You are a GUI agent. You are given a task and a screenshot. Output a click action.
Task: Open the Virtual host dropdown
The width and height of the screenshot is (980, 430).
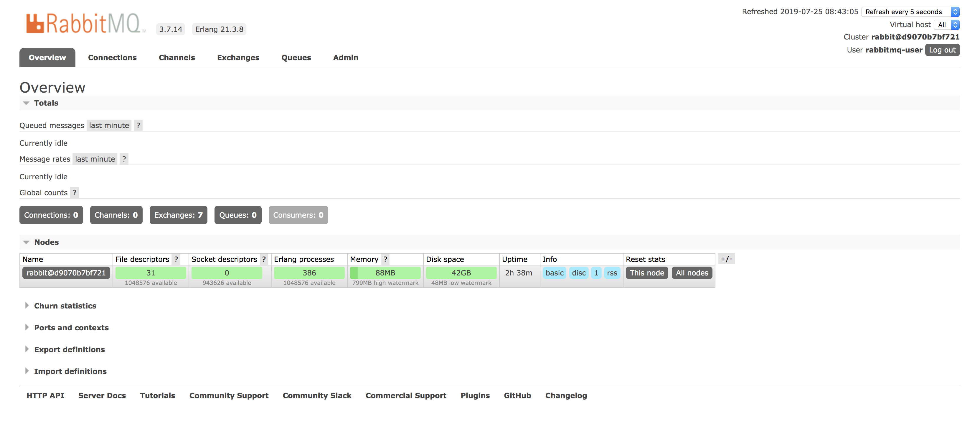(x=946, y=25)
